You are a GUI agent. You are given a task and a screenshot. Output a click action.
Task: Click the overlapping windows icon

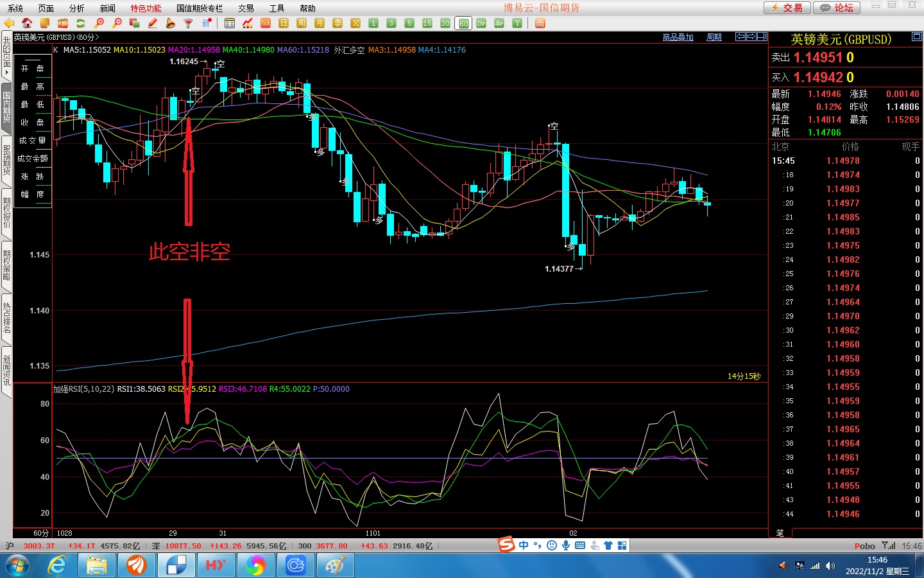(135, 23)
